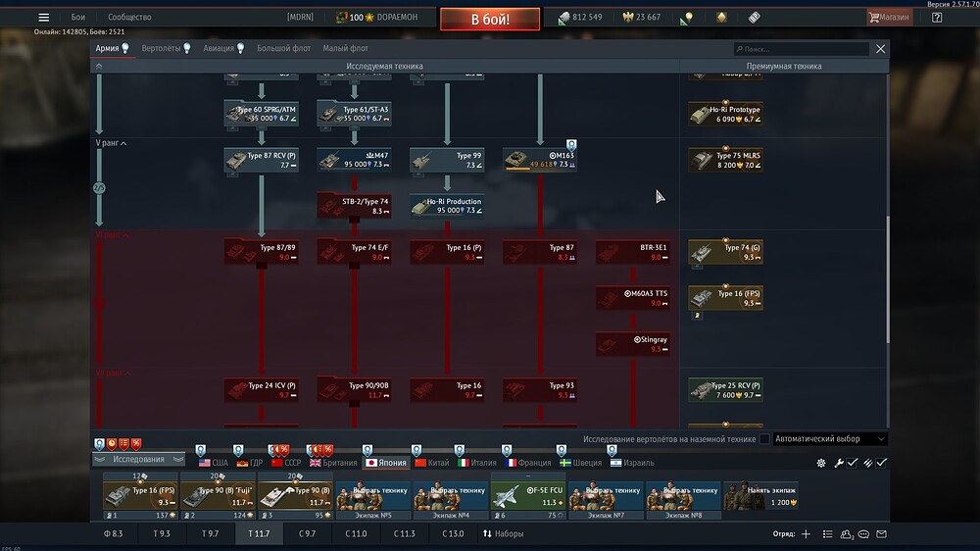The height and width of the screenshot is (551, 980).
Task: Collapse the VII ранг section
Action: tap(113, 374)
